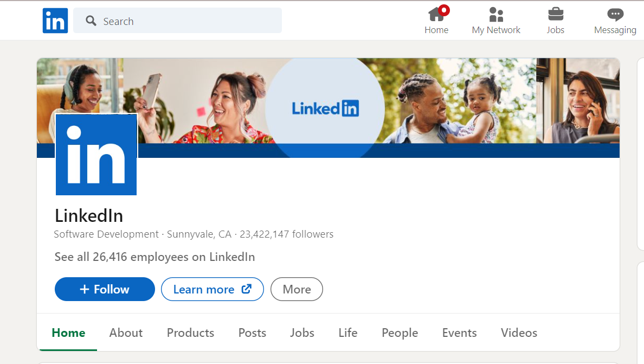The width and height of the screenshot is (644, 364).
Task: Open See all 26,416 employees link
Action: click(155, 257)
